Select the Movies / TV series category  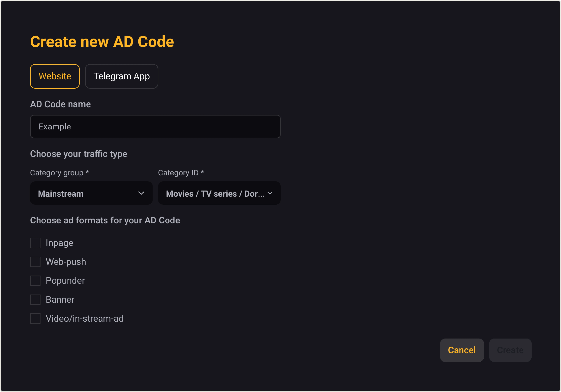(219, 193)
